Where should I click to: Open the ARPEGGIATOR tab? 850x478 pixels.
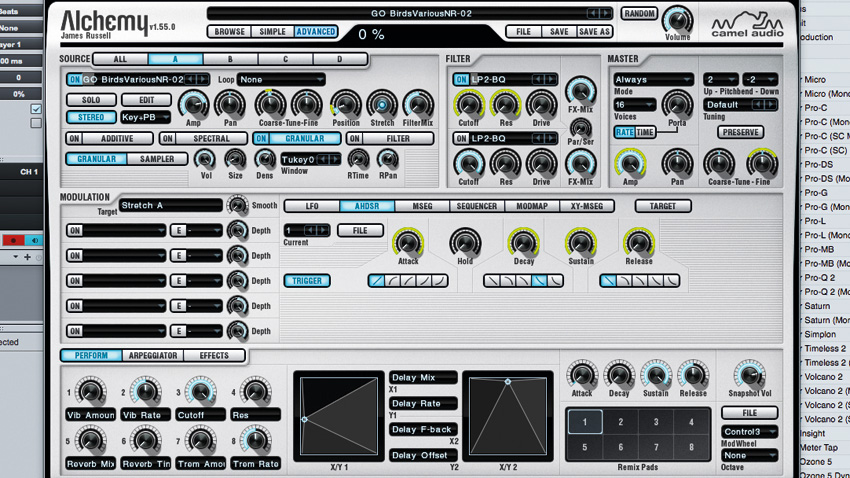[x=153, y=356]
